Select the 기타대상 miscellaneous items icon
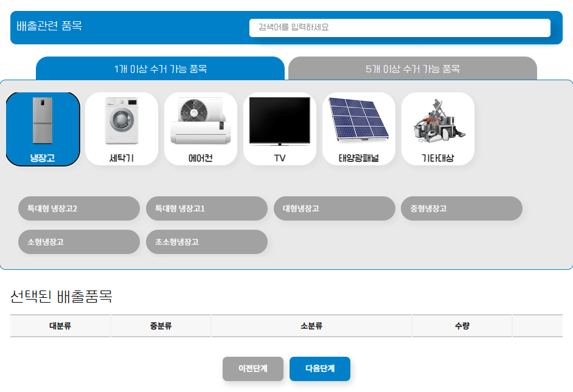 [437, 128]
